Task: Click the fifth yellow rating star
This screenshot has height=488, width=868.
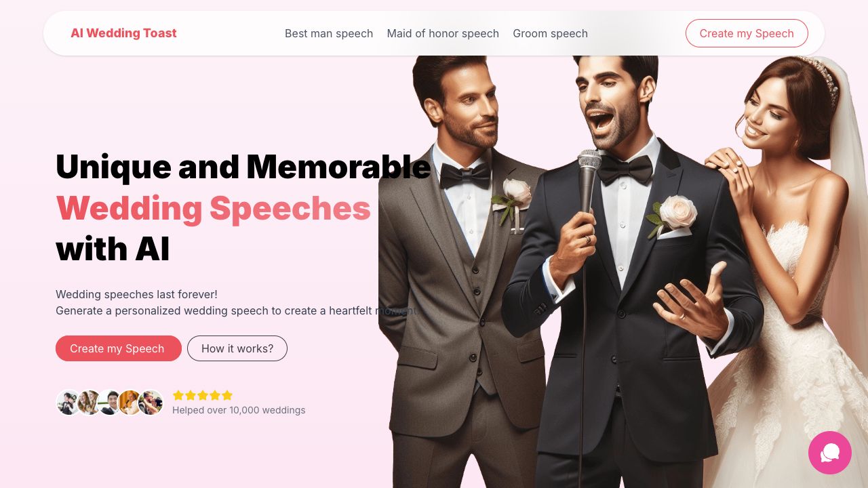Action: coord(227,395)
